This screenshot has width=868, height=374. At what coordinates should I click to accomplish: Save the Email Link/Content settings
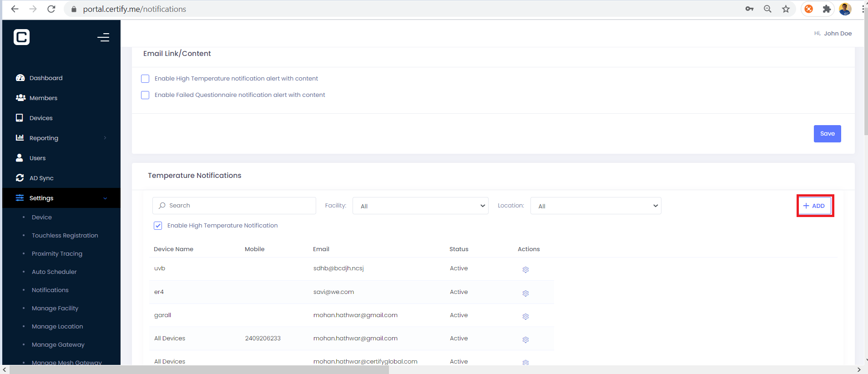(x=827, y=134)
